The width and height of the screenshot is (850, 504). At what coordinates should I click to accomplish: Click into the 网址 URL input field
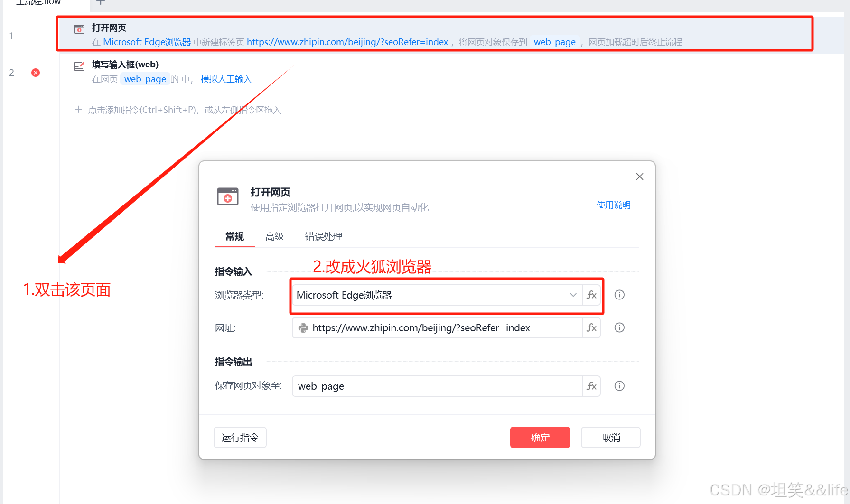tap(437, 328)
